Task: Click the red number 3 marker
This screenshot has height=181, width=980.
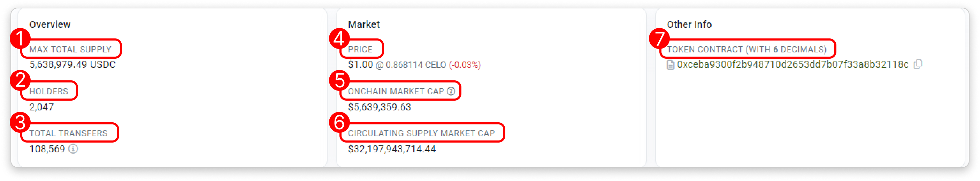Action: (20, 122)
